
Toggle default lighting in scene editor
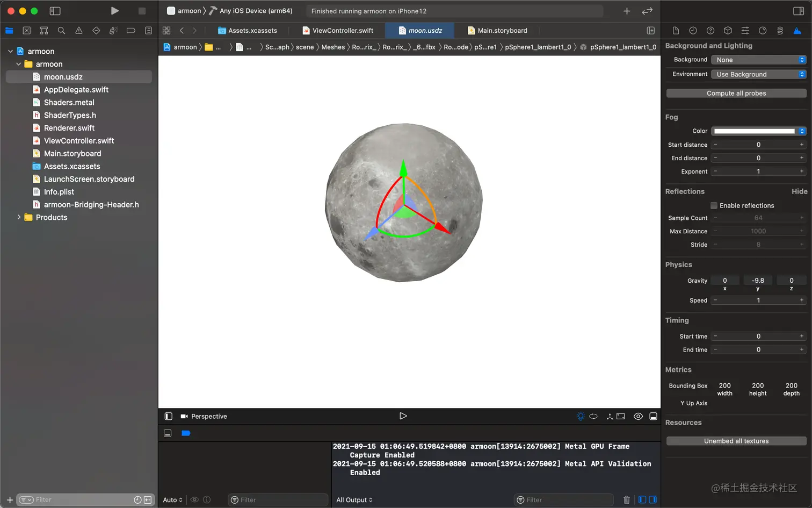click(581, 416)
